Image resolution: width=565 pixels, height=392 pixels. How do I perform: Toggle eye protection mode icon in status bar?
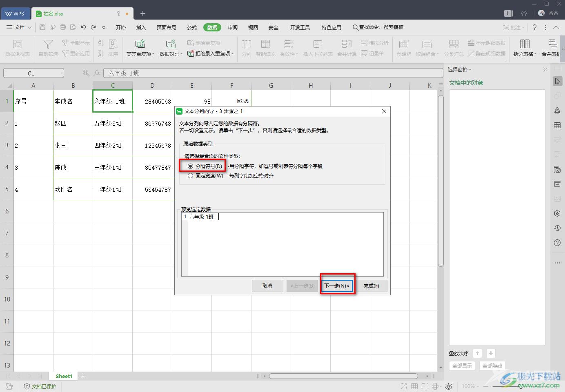point(449,386)
